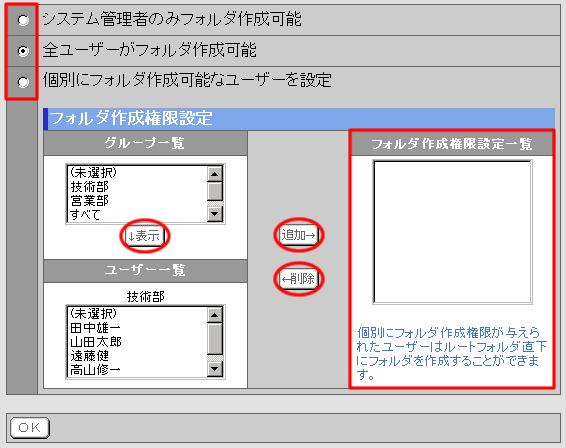Click group list scroll down arrow
566x448 pixels.
click(x=215, y=214)
